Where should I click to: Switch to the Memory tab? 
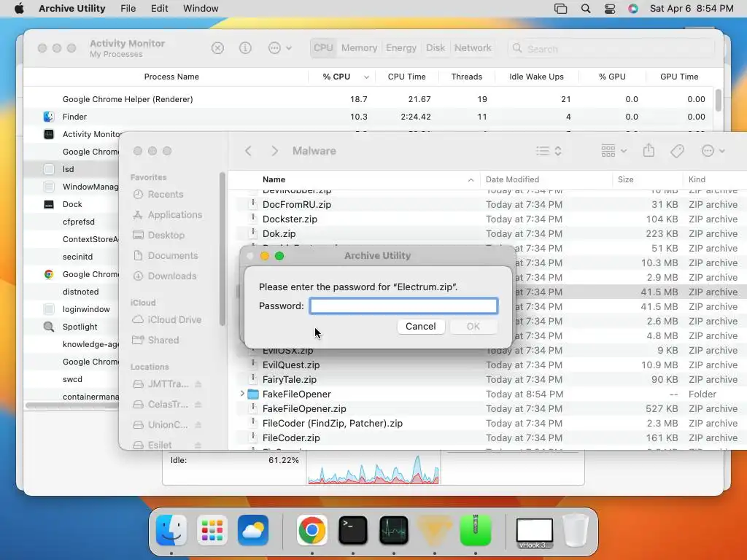[x=359, y=48]
